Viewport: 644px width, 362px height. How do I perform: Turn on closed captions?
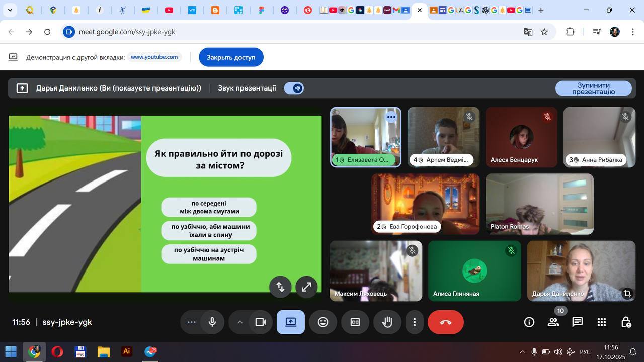point(355,322)
